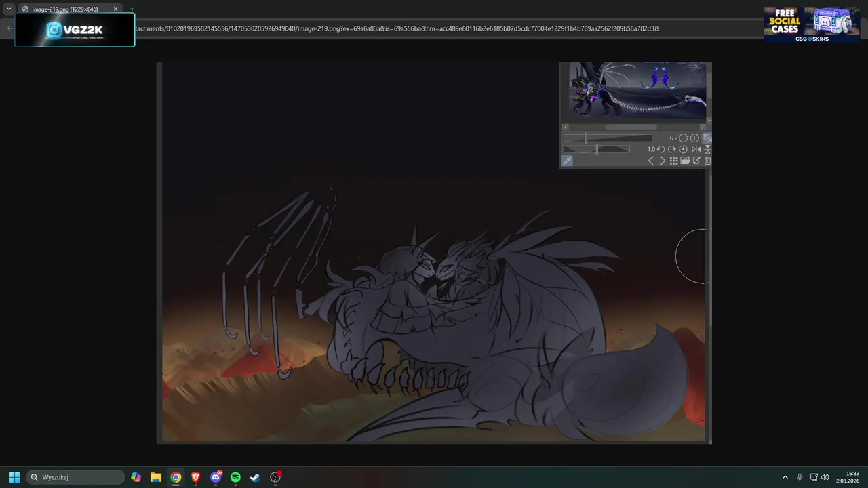The image size is (868, 488).
Task: Open Spotify from the taskbar
Action: [x=235, y=477]
